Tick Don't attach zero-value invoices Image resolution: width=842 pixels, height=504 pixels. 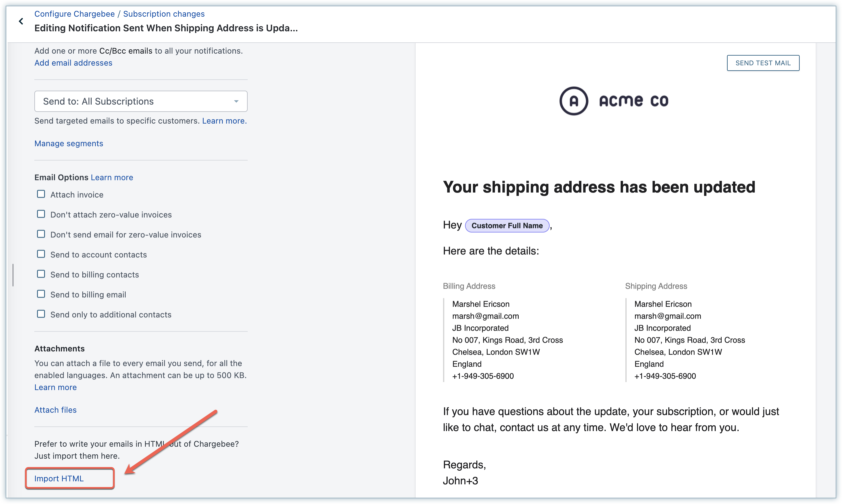click(41, 214)
